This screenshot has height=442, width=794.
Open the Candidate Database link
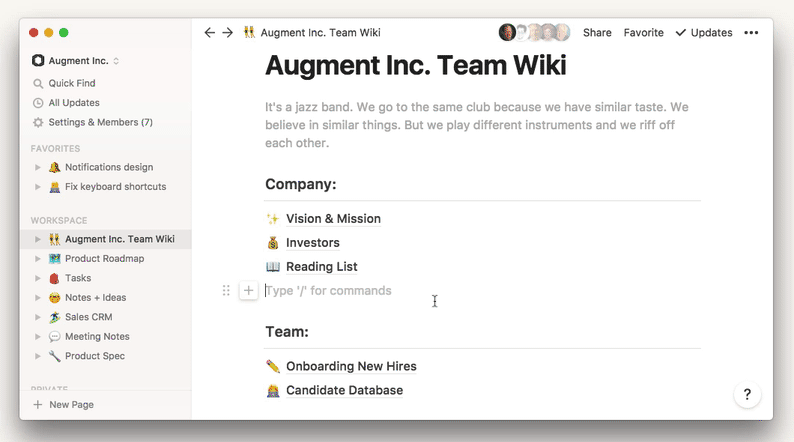click(x=344, y=390)
